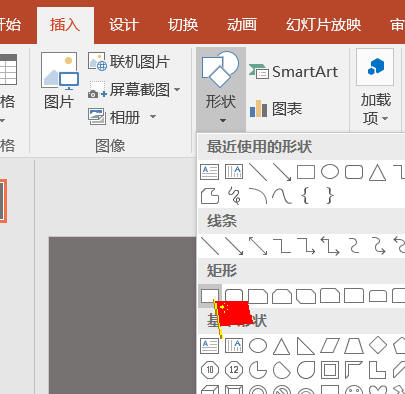The width and height of the screenshot is (405, 394).
Task: Insert a SmartArt graphic
Action: pos(293,72)
